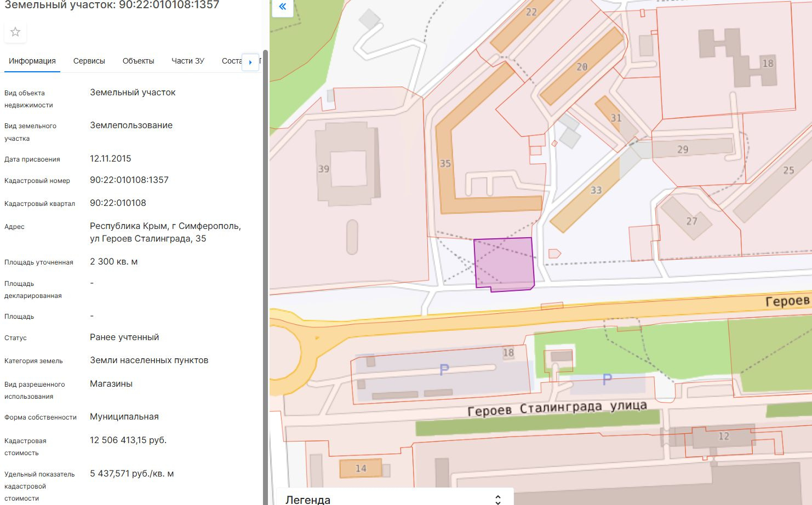Click building 14 at the bottom of the map
This screenshot has width=812, height=505.
360,468
